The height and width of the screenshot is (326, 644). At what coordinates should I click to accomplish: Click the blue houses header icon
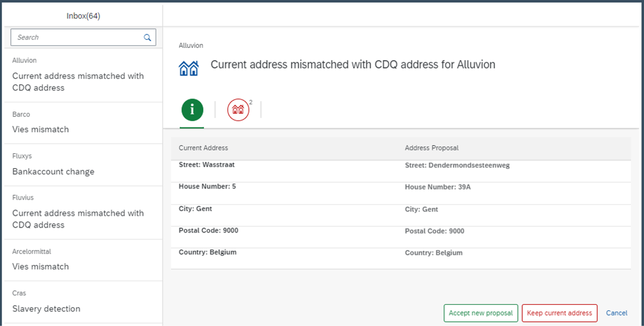point(189,68)
